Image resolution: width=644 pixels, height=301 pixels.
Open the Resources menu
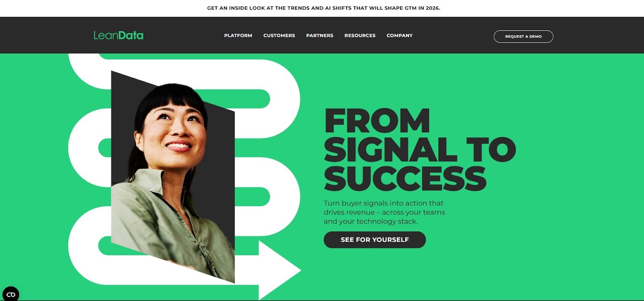pyautogui.click(x=360, y=35)
